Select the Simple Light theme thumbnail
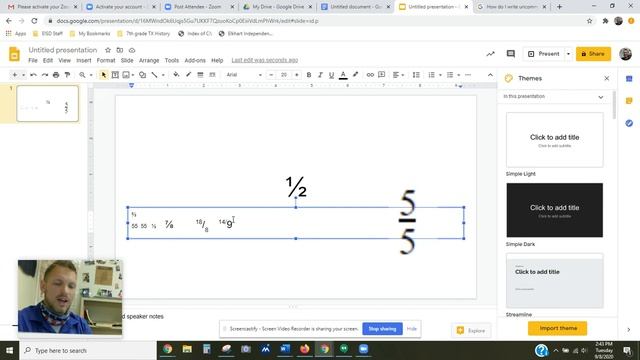Viewport: 640px width, 360px height. [555, 140]
